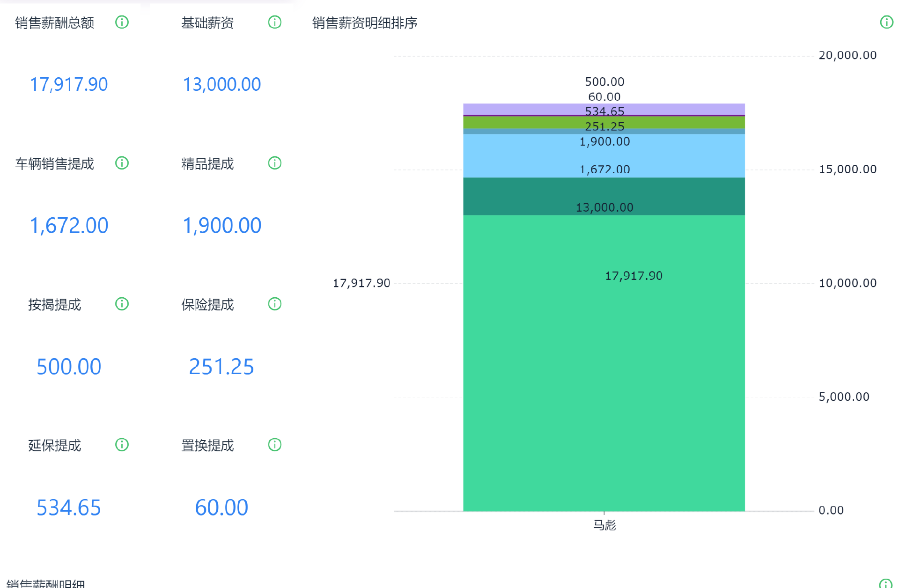Click info icon for 销售薪资明细排序 chart

(886, 22)
